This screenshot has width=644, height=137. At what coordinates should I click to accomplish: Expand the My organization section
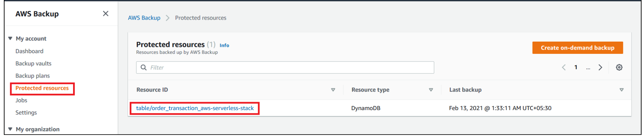[x=10, y=129]
